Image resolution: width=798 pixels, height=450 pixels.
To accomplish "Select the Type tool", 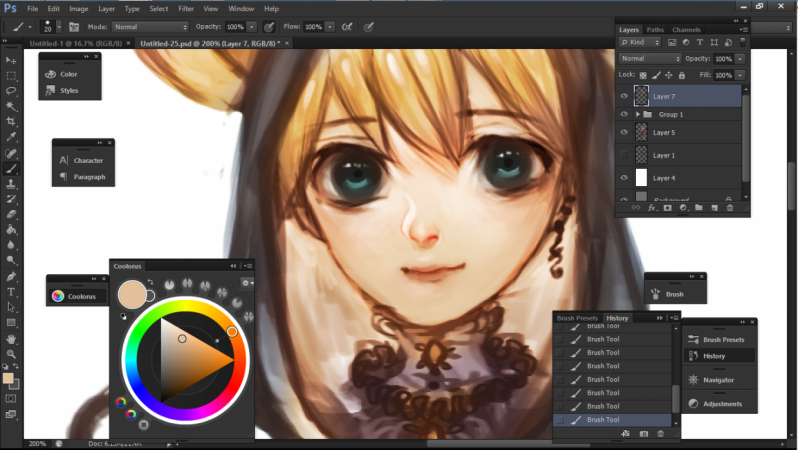I will coord(11,292).
